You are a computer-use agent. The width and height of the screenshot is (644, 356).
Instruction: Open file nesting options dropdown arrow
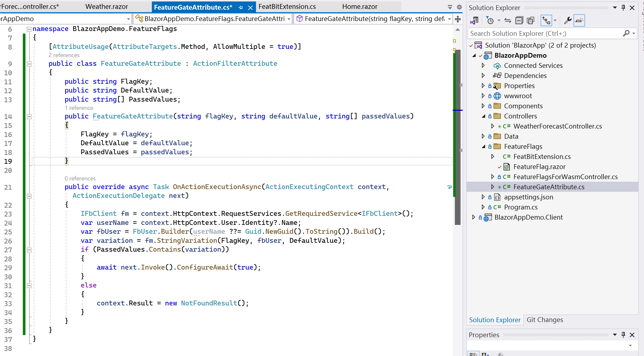click(555, 20)
